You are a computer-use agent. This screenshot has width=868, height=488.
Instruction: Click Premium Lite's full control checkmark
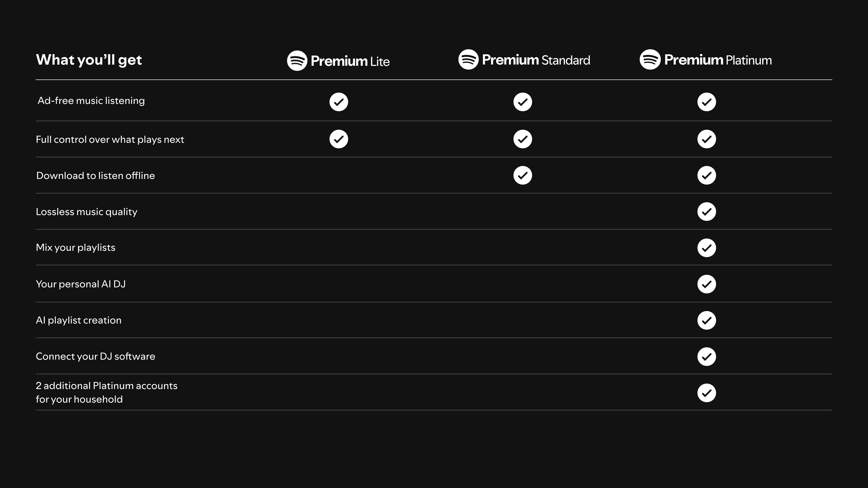click(x=339, y=139)
